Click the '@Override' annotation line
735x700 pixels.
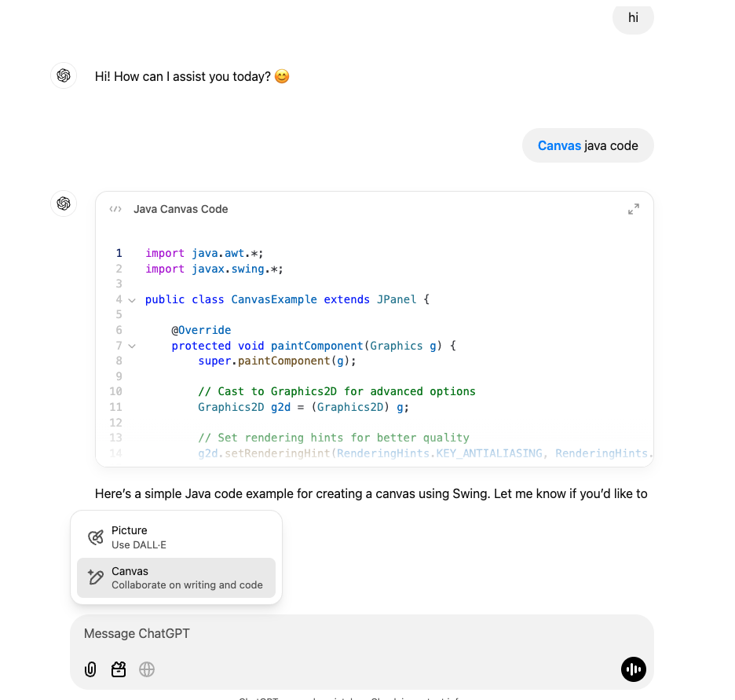coord(201,330)
